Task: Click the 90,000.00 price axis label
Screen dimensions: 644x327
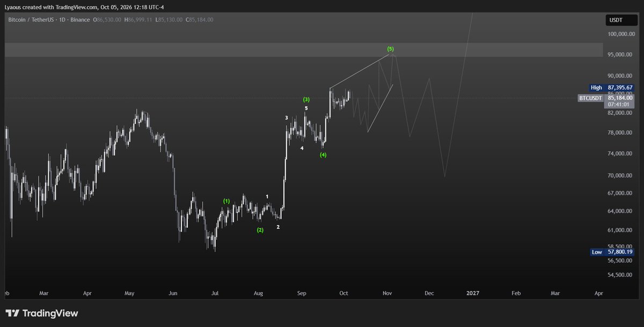Action: [x=621, y=76]
